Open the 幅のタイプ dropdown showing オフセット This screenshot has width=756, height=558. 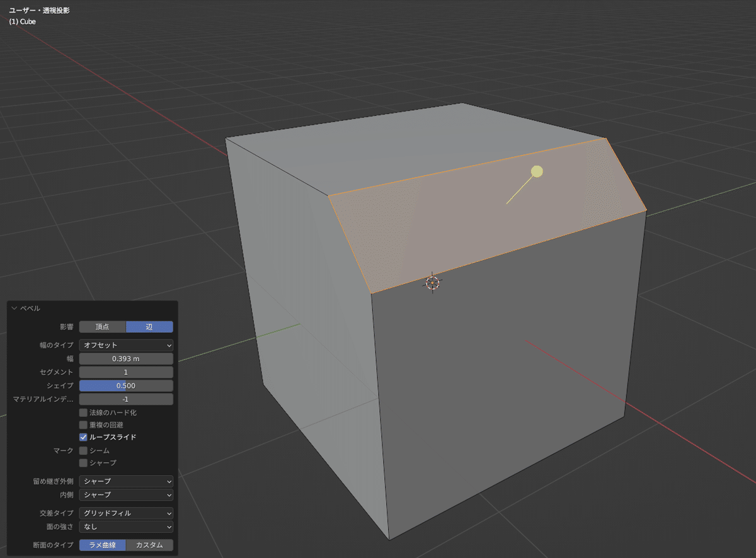(x=126, y=345)
